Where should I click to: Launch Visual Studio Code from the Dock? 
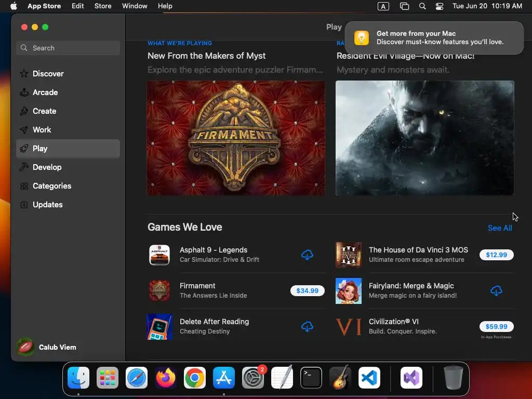coord(369,378)
